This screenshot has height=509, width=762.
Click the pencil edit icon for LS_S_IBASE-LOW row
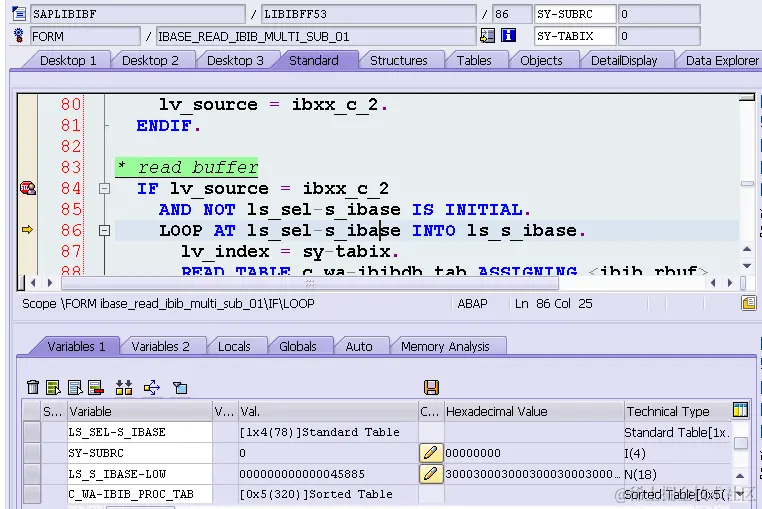click(x=431, y=474)
